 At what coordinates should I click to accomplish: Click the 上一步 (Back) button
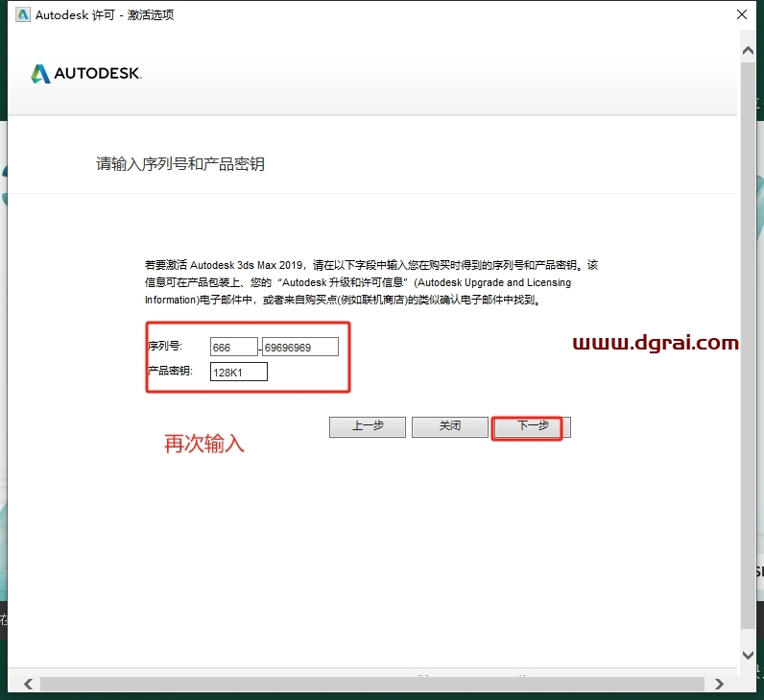[368, 427]
